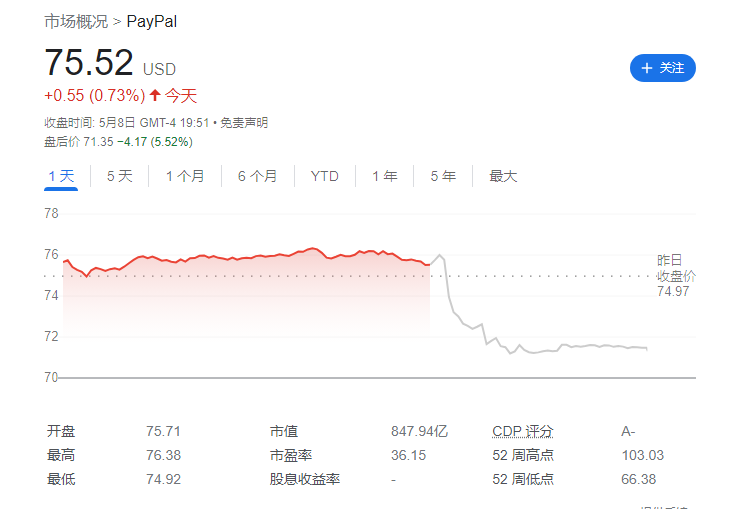This screenshot has width=744, height=509.
Task: Switch to the 1 个月 tab
Action: pos(185,176)
